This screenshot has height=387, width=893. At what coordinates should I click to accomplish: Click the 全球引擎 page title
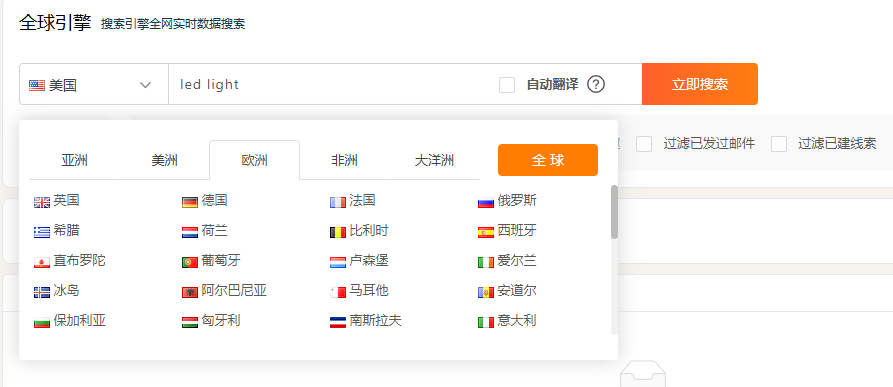pyautogui.click(x=55, y=23)
